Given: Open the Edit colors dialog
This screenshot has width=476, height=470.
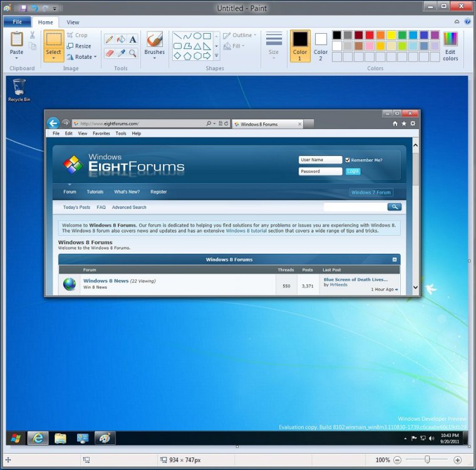Looking at the screenshot, I should 450,46.
